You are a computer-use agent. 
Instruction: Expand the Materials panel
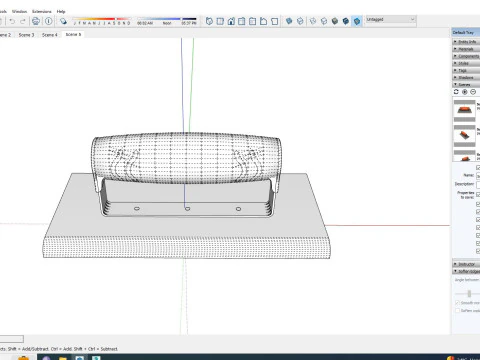tap(466, 49)
